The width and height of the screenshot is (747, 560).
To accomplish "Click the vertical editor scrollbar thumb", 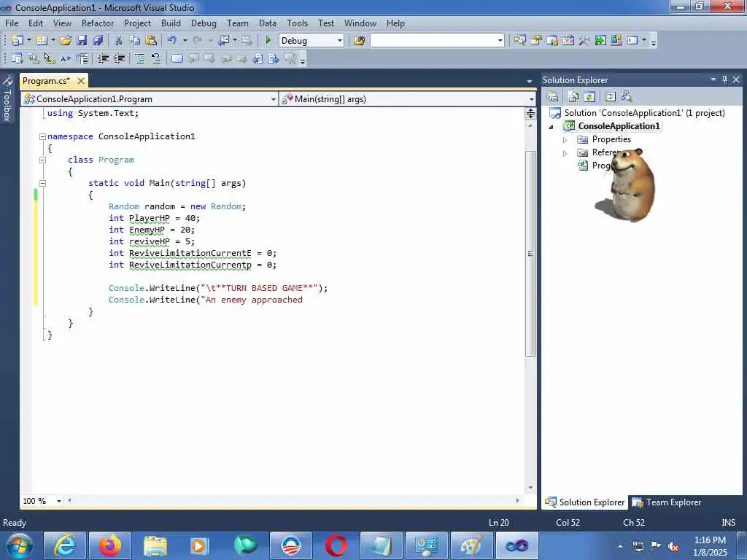I will point(530,253).
